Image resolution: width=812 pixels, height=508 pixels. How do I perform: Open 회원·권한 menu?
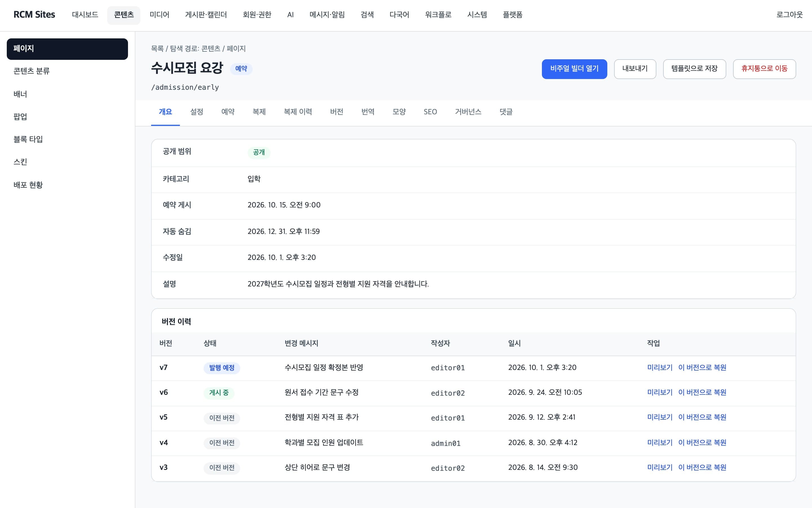(x=257, y=15)
